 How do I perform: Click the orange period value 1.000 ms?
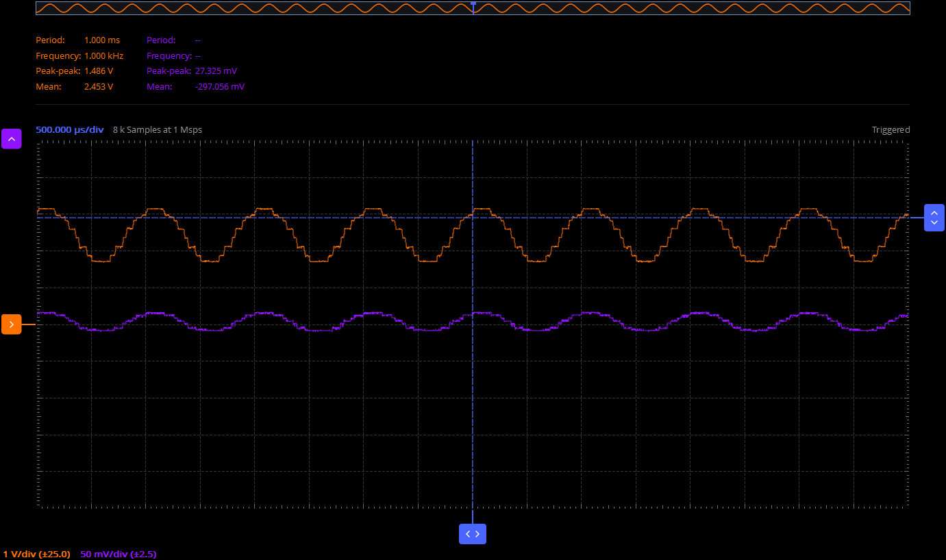click(102, 40)
